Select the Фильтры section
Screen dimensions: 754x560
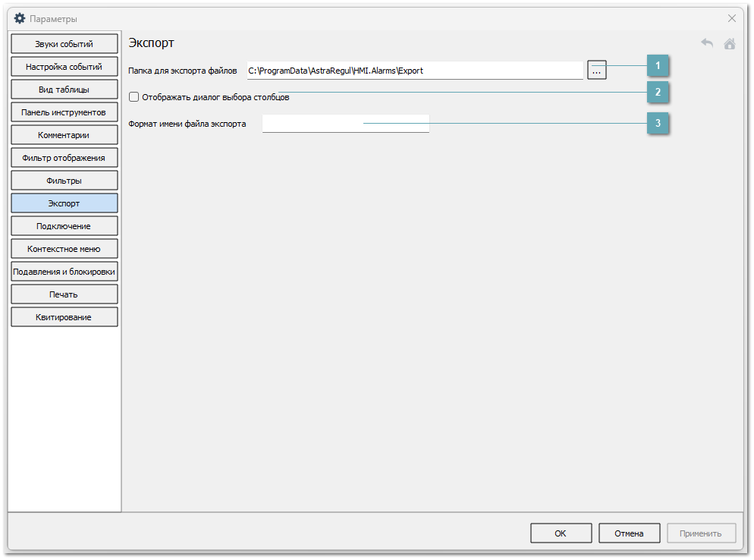pyautogui.click(x=64, y=181)
